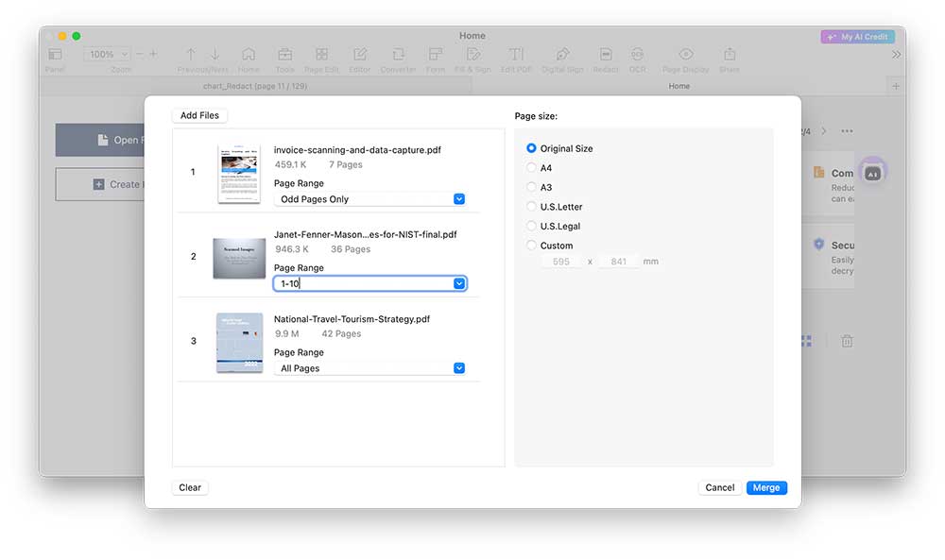Choose the A4 page size option

pyautogui.click(x=532, y=168)
